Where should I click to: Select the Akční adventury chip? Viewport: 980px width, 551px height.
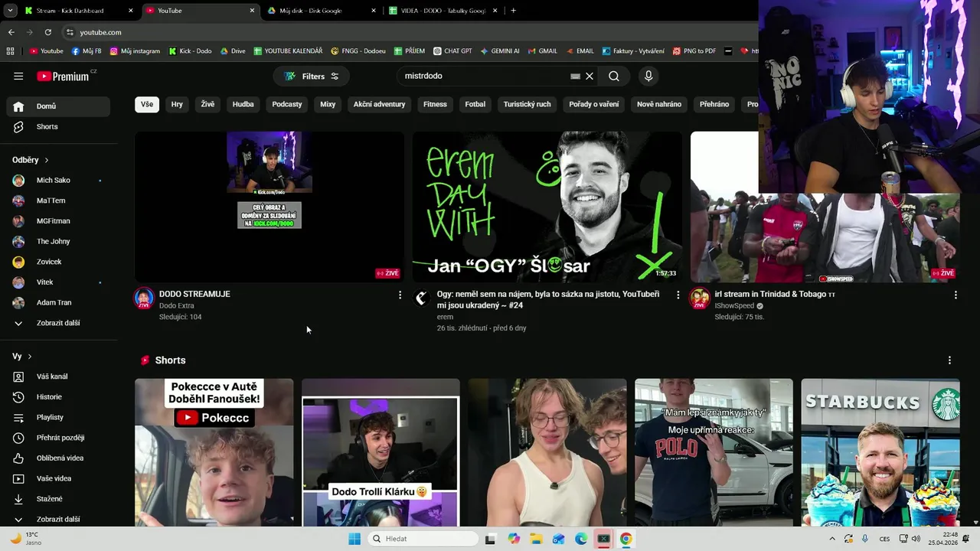379,104
